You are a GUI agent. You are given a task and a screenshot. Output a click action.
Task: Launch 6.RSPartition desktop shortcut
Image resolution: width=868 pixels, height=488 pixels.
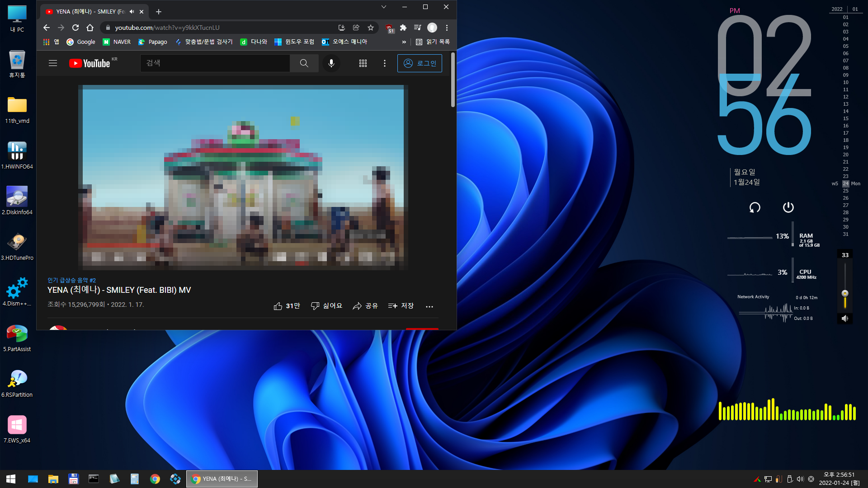pos(17,384)
